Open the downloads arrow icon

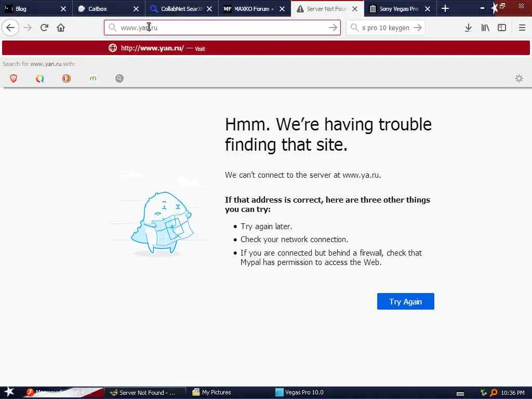coord(468,28)
